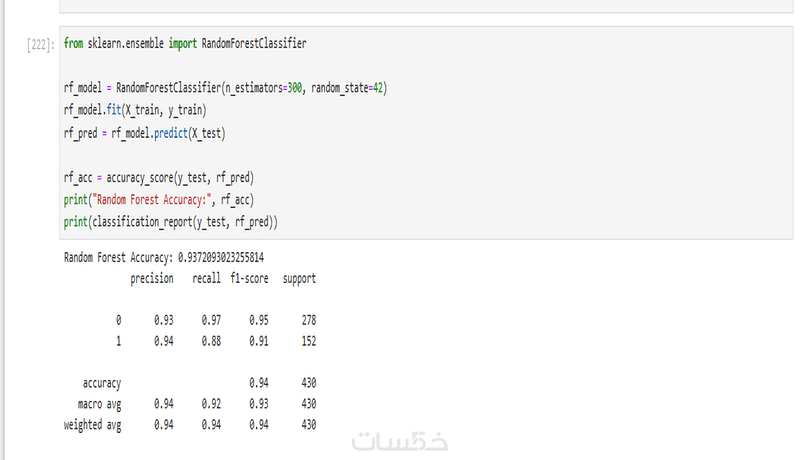Click the weighted avg row label
800x460 pixels.
92,425
